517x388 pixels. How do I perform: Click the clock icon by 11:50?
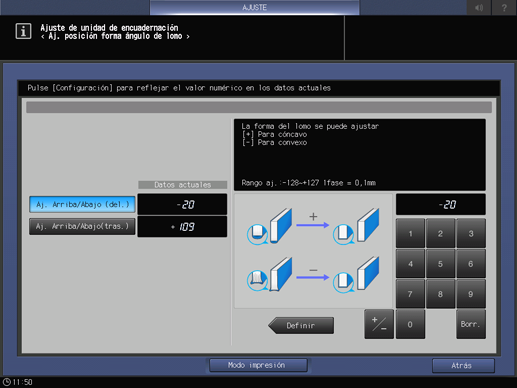(x=7, y=382)
